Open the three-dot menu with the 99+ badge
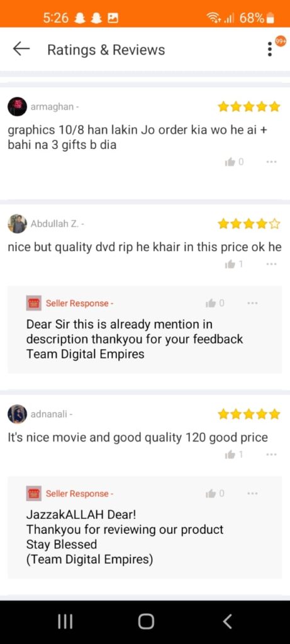The image size is (290, 644). point(270,49)
